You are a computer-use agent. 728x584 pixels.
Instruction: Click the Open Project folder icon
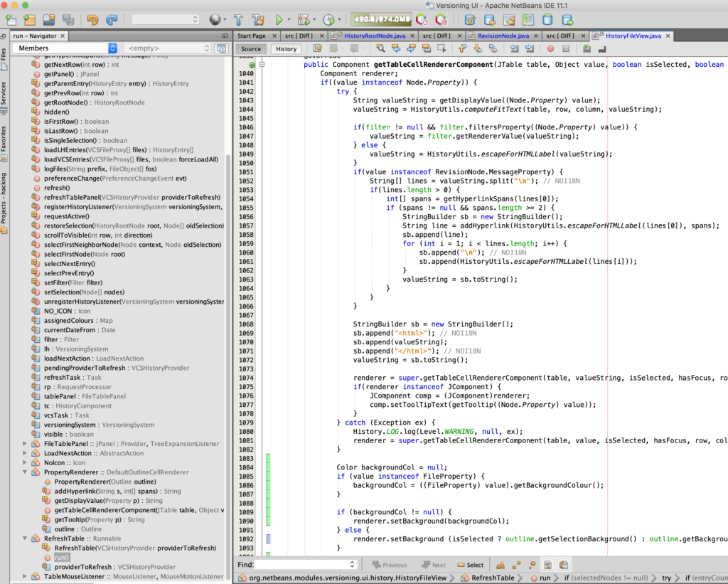pyautogui.click(x=48, y=20)
